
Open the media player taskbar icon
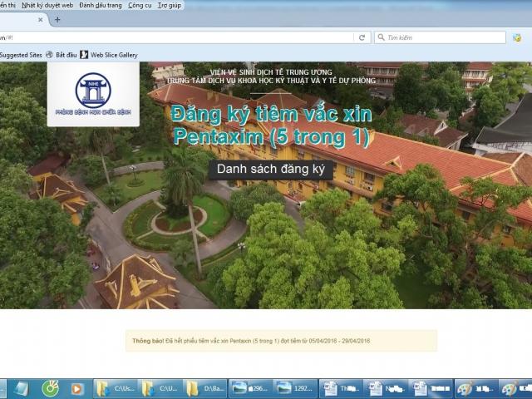pyautogui.click(x=76, y=389)
